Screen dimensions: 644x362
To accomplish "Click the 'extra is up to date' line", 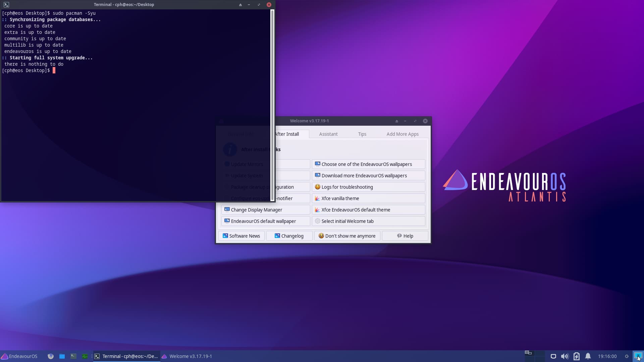I will click(x=30, y=32).
